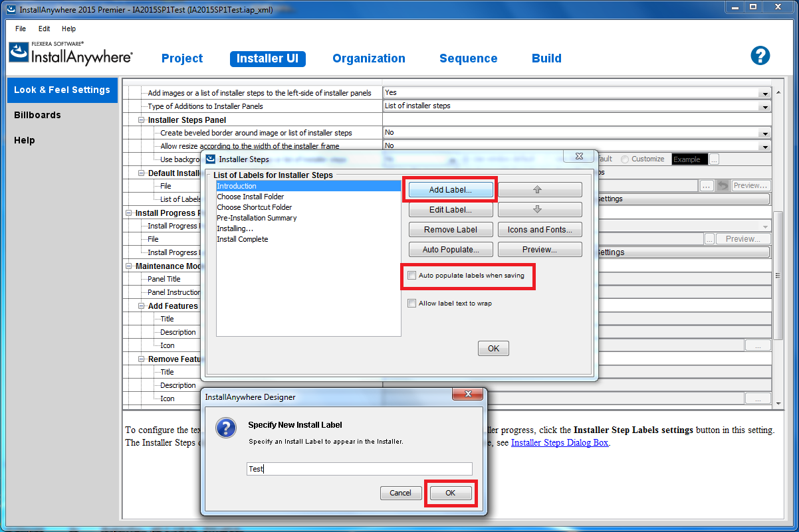
Task: Open the Allow resize dropdown
Action: pos(766,146)
